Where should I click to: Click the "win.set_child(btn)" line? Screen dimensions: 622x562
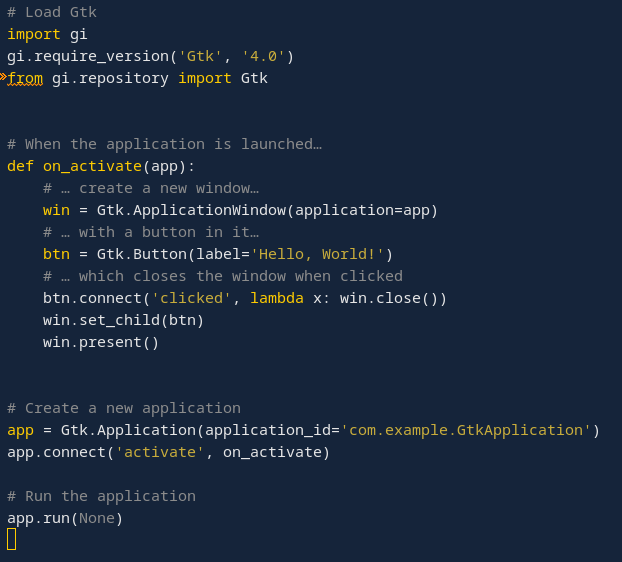[x=123, y=320]
